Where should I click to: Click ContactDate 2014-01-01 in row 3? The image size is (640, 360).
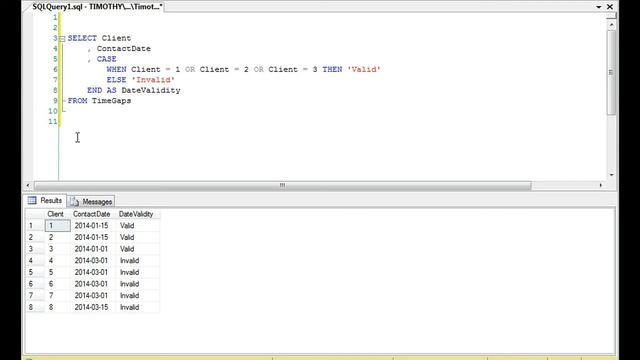[93, 249]
